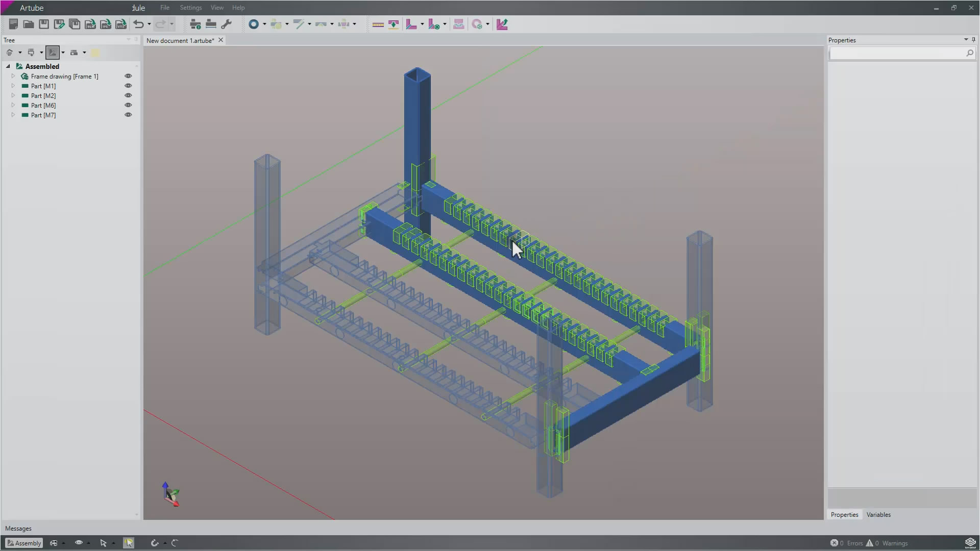
Task: Click the arrow selection mode icon
Action: point(103,543)
